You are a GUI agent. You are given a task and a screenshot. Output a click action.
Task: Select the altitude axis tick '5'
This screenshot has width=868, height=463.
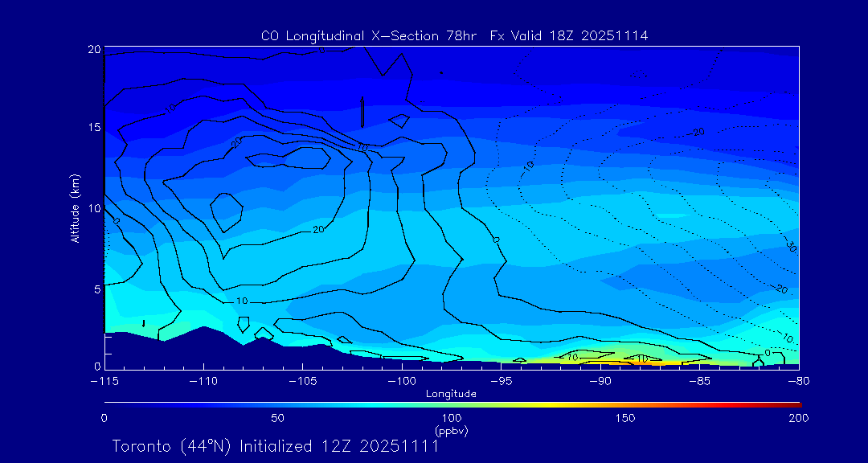click(x=97, y=289)
